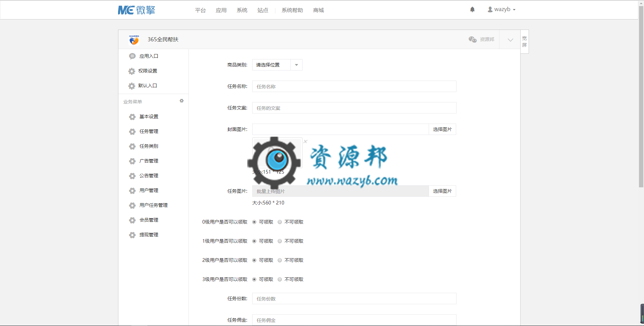Click the 任务类别 gear icon
The height and width of the screenshot is (326, 644).
coord(132,146)
